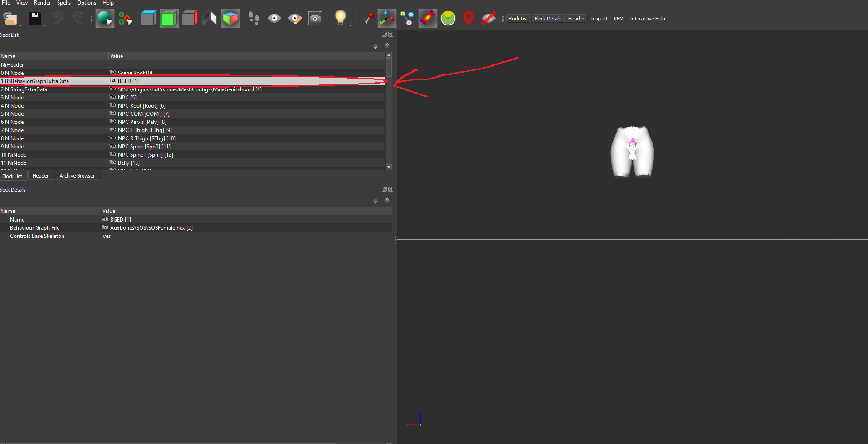Viewport: 868px width, 444px height.
Task: Collapse all rows in Block List panel
Action: 387,45
